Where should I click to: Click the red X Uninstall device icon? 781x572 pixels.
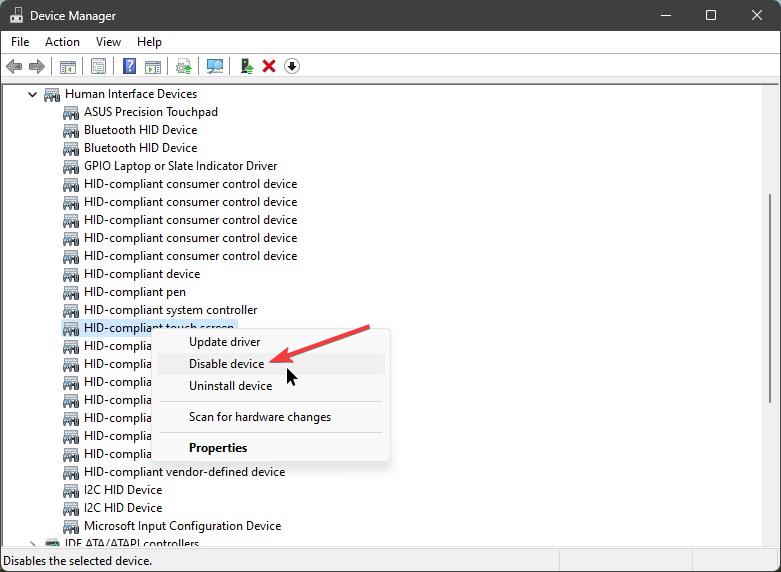(269, 66)
